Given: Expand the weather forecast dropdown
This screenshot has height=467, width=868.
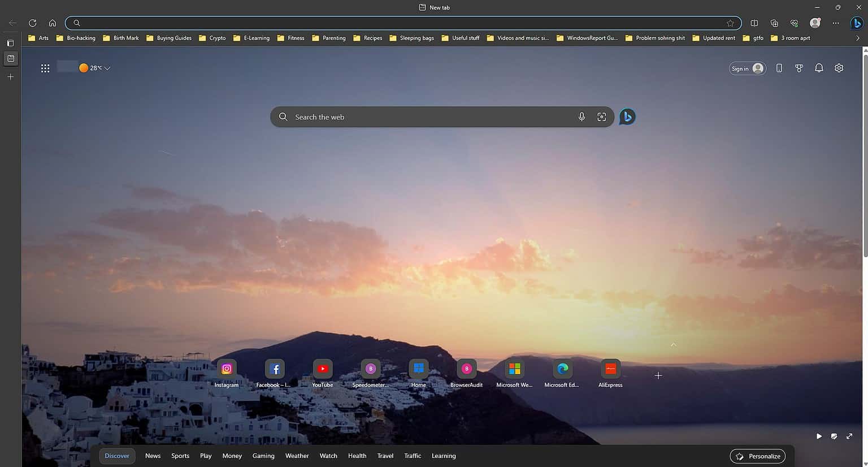Looking at the screenshot, I should [x=107, y=68].
